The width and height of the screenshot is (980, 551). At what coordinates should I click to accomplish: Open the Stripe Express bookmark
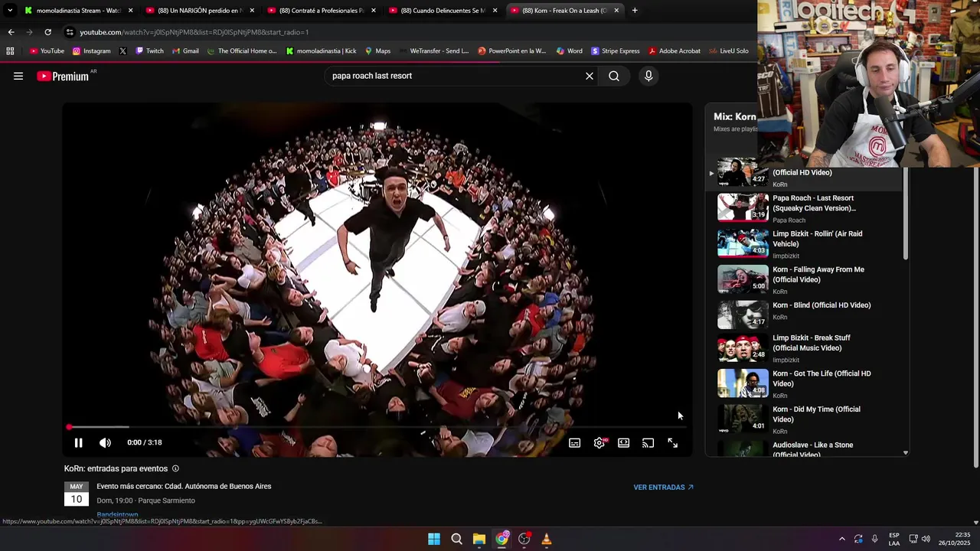[x=615, y=51]
